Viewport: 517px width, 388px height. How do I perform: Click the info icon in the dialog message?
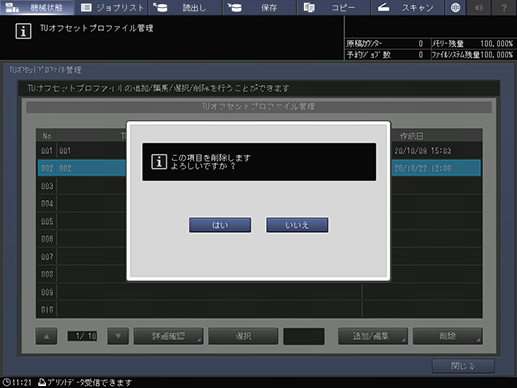tap(159, 162)
